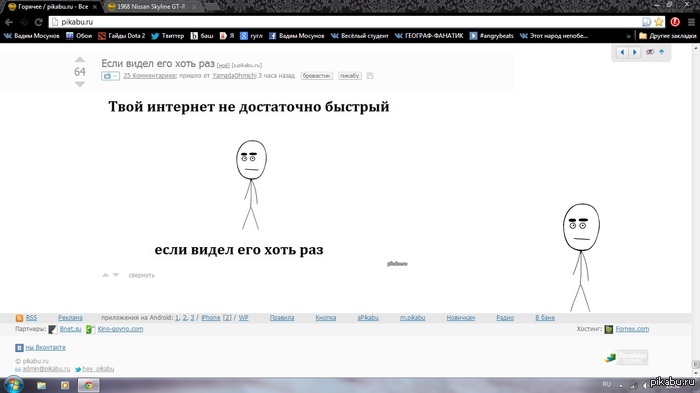The image size is (700, 393).
Task: Go back using browser back arrow
Action: point(9,22)
